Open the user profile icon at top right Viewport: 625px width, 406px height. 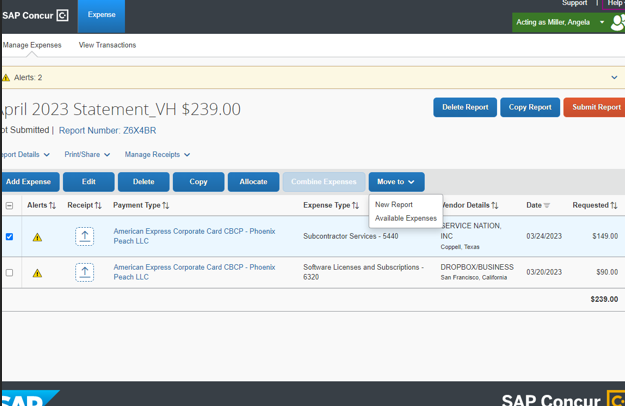(618, 23)
